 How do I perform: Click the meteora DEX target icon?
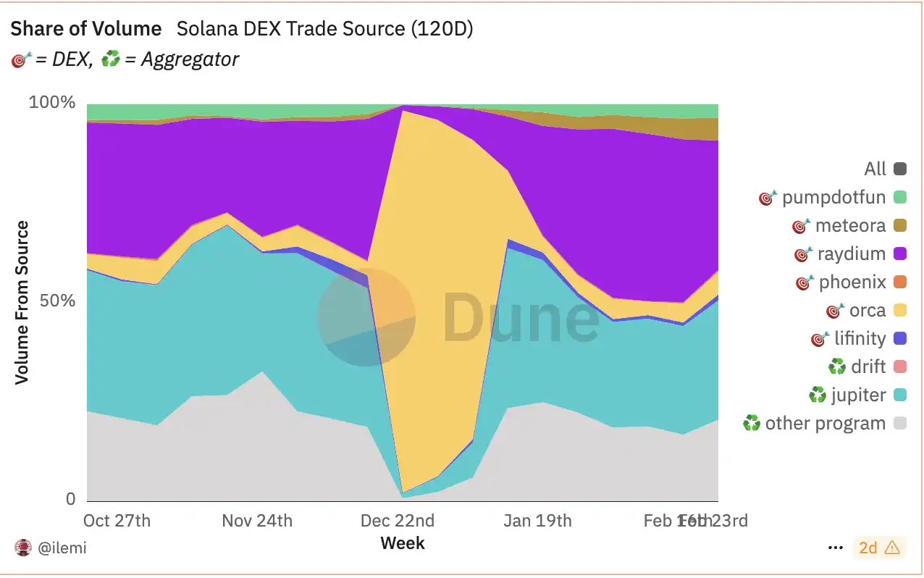(801, 226)
